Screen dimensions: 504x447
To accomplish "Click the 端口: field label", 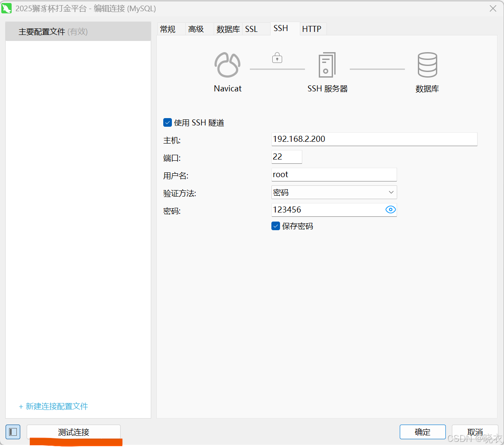I will tap(172, 158).
